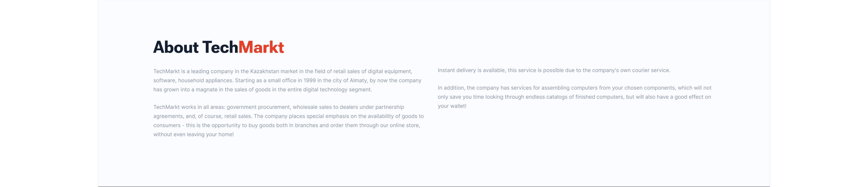Click the words "household appliances"
Screen dimensions: 868x187
[x=205, y=81]
